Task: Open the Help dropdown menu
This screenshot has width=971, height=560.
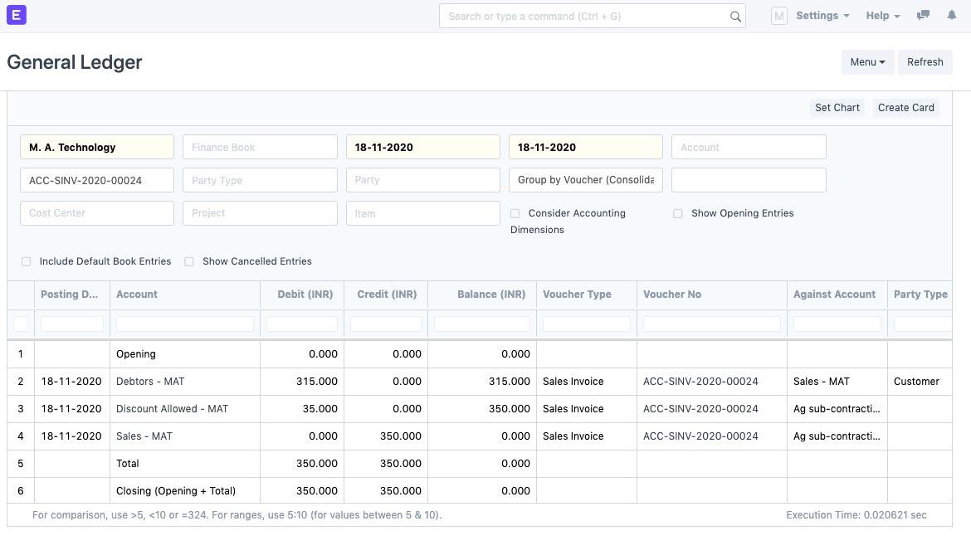Action: [x=882, y=16]
